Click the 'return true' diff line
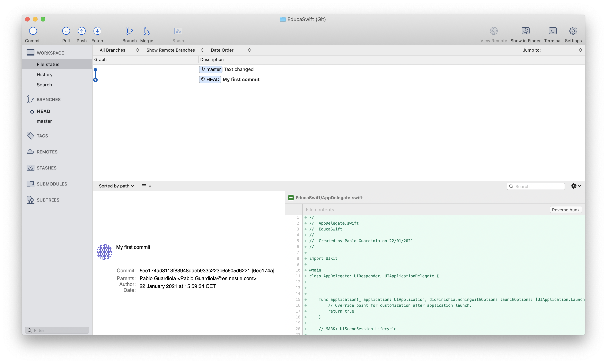The image size is (607, 364). (x=341, y=311)
